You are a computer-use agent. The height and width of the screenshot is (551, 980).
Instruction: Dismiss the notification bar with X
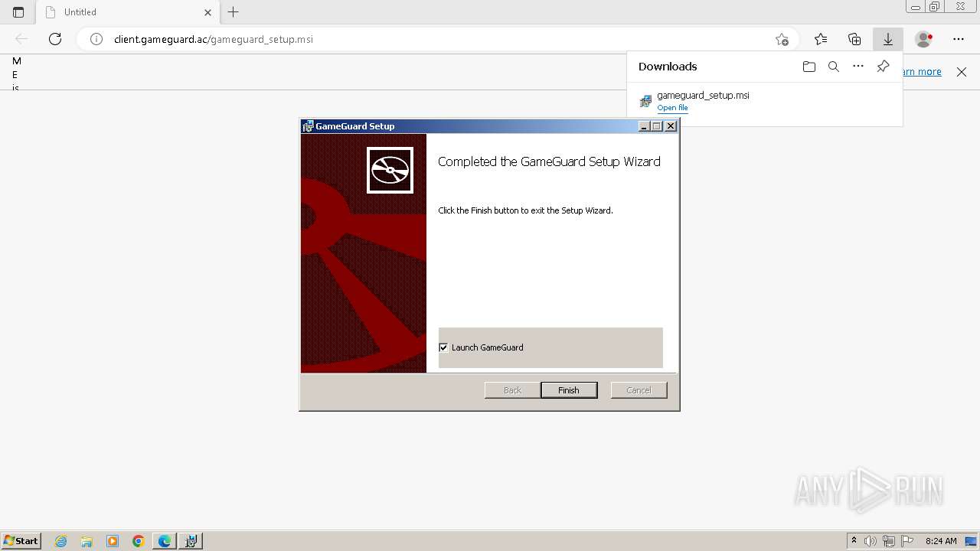tap(962, 72)
